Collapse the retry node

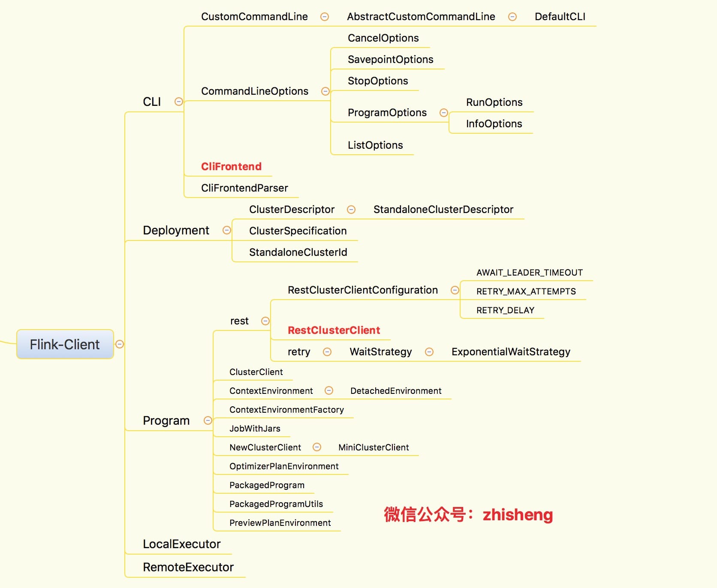click(327, 352)
